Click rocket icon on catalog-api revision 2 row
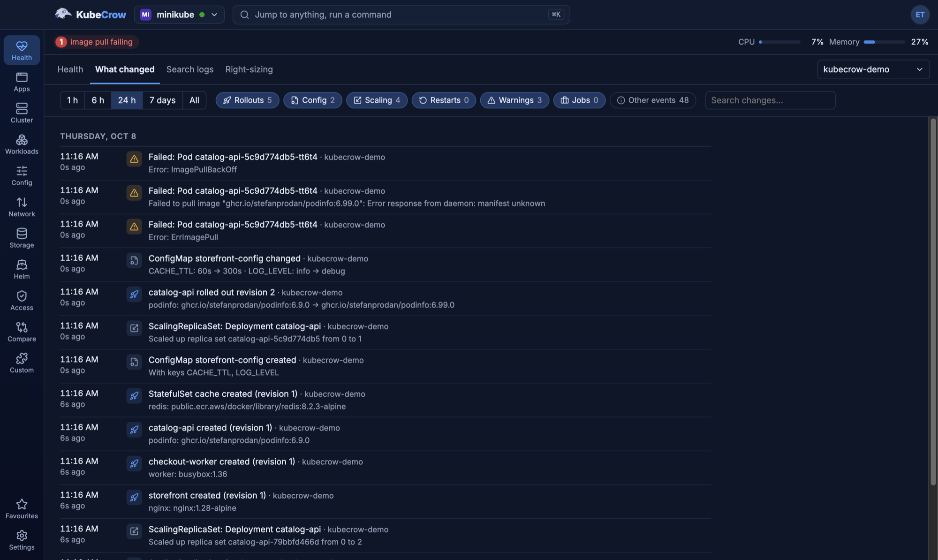The height and width of the screenshot is (560, 938). 134,295
